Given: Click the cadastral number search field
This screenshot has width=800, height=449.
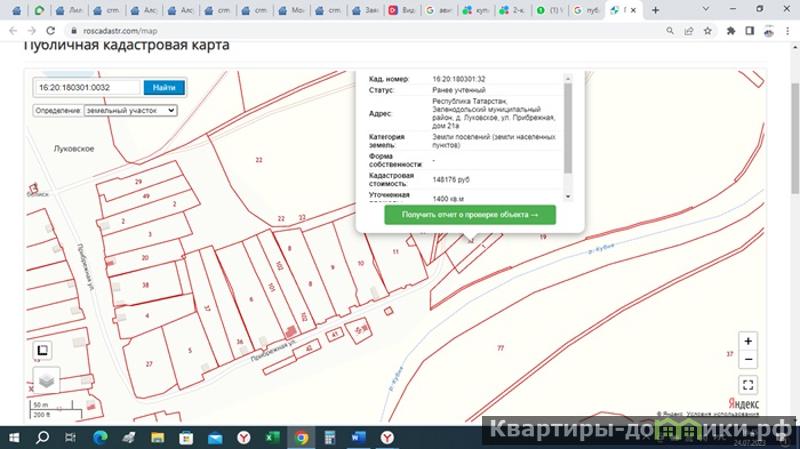Looking at the screenshot, I should click(x=87, y=87).
